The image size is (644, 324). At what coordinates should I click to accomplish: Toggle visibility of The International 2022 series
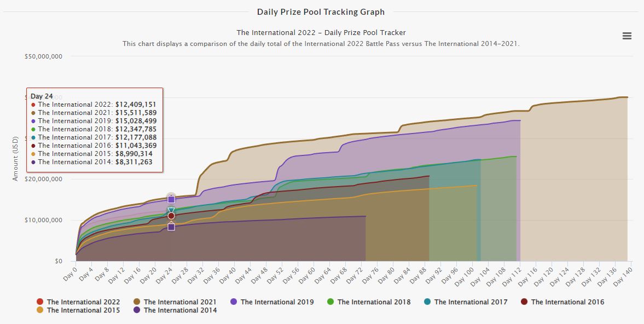[x=78, y=302]
